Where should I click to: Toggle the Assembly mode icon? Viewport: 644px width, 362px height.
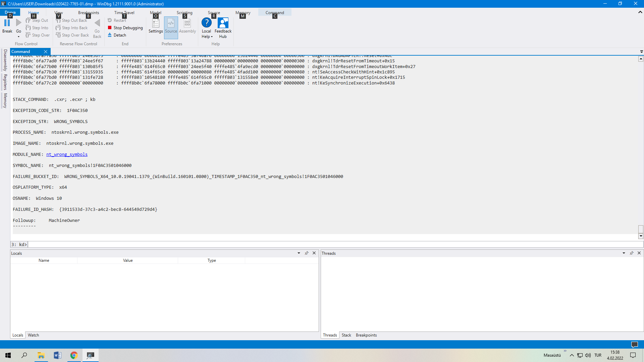(187, 23)
